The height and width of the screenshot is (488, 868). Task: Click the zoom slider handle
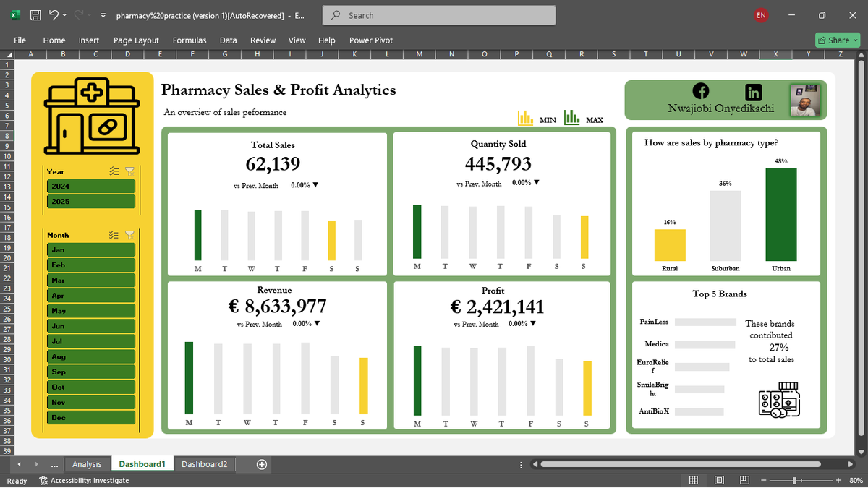click(x=795, y=481)
